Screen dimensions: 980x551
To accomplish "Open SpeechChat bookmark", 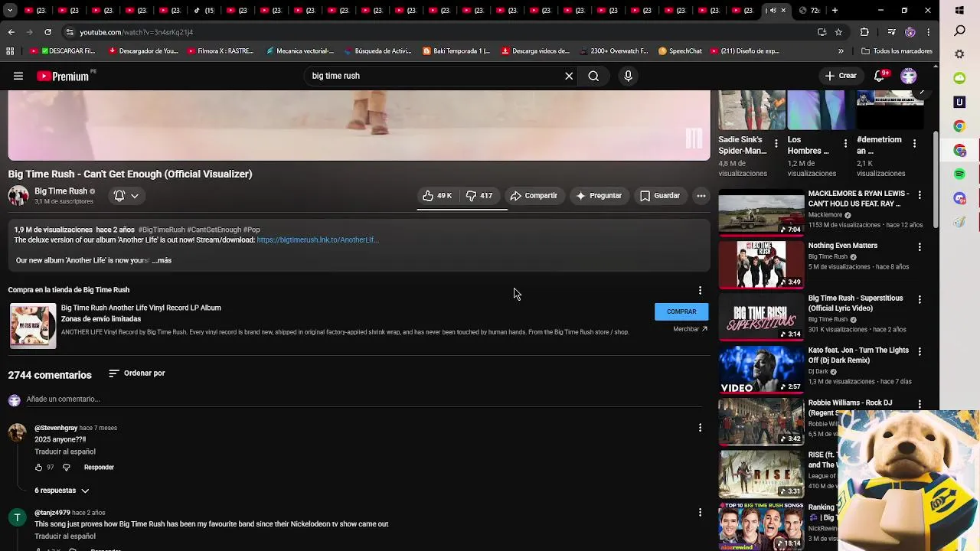I will (x=680, y=51).
